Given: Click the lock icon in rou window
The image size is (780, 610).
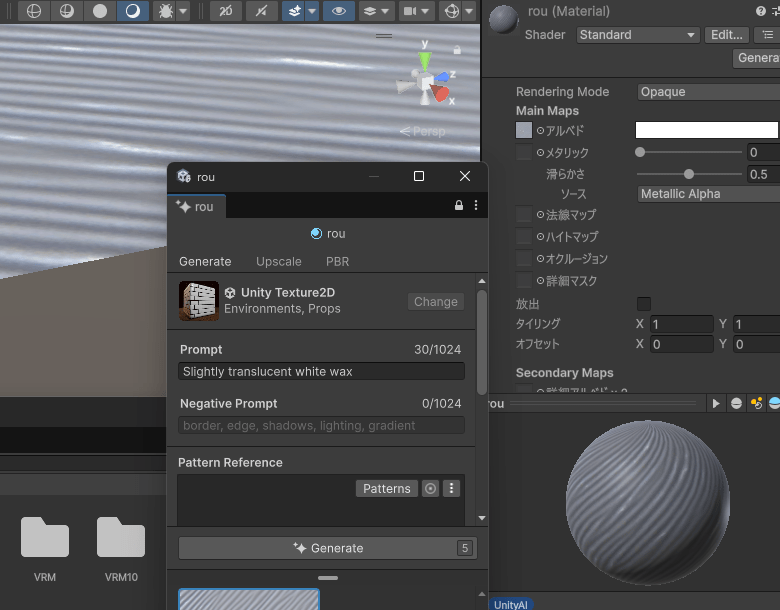Looking at the screenshot, I should (x=459, y=206).
